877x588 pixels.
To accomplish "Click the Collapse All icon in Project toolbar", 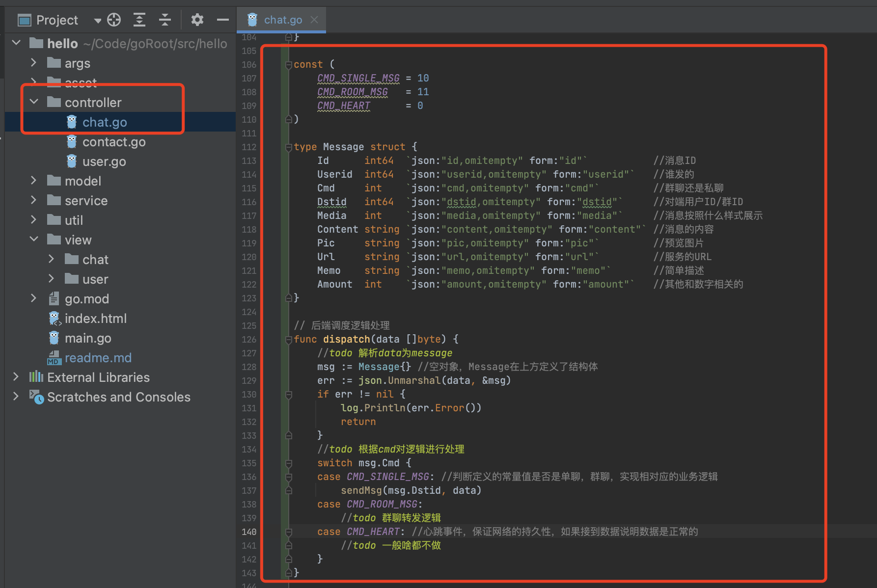I will [165, 20].
